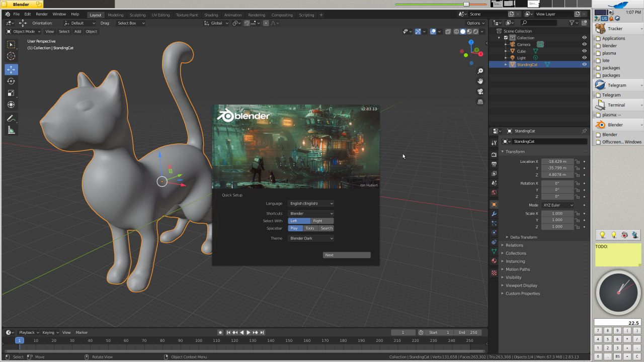Switch perspective/orthographic grid icon

[480, 102]
